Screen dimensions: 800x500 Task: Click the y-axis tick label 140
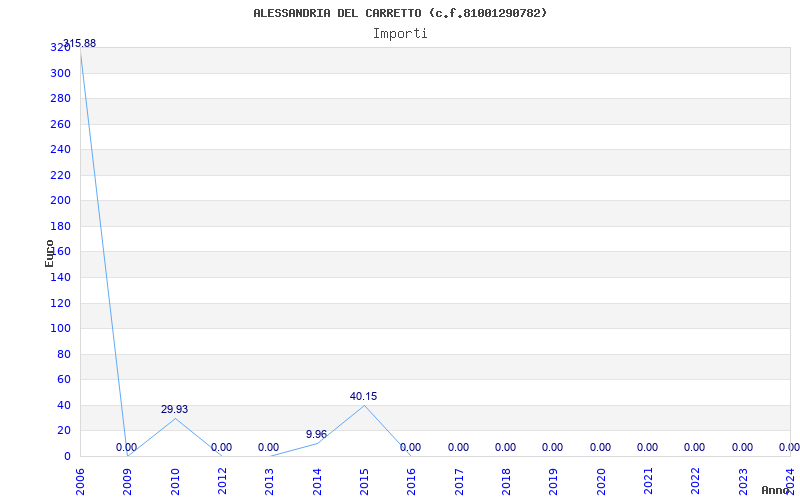tap(60, 278)
